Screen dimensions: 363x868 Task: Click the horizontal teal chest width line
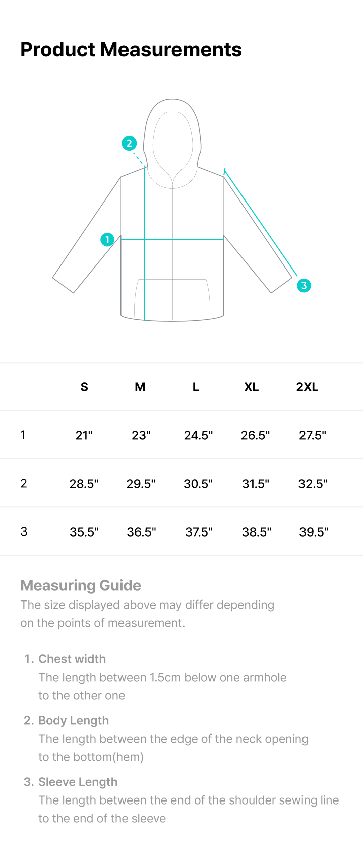pos(172,240)
